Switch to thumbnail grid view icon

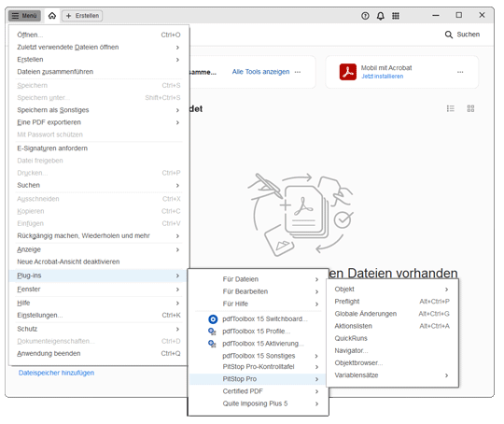[x=470, y=108]
